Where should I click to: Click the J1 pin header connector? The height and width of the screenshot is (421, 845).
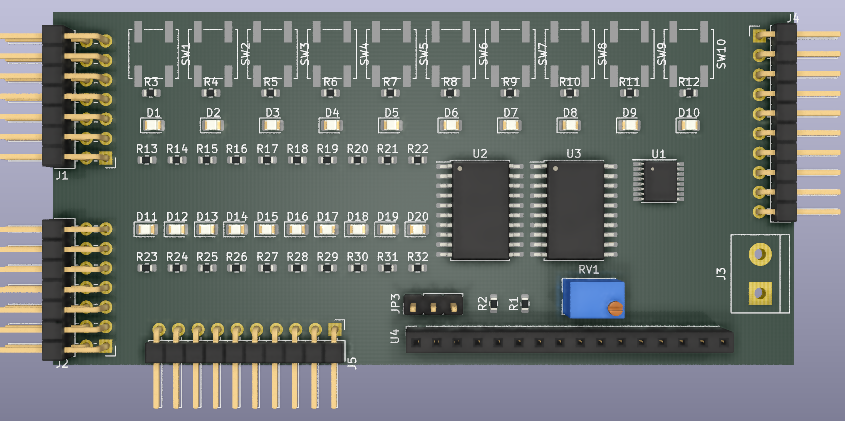[62, 98]
